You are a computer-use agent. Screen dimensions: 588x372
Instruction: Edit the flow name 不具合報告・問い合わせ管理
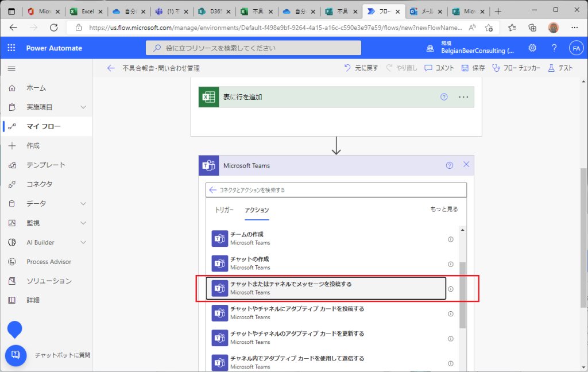tap(161, 68)
